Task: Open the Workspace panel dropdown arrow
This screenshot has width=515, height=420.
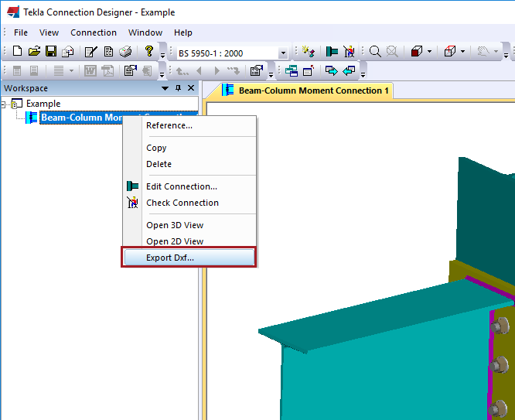Action: pyautogui.click(x=165, y=88)
